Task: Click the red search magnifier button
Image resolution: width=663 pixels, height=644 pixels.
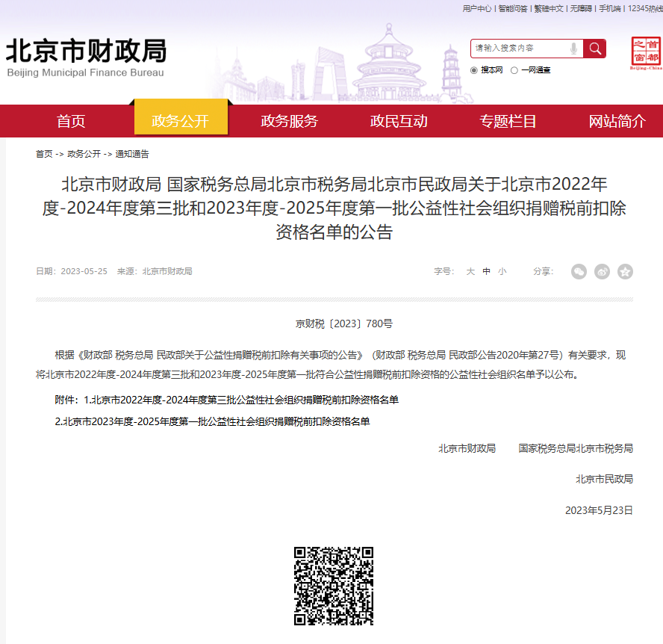Action: 594,49
